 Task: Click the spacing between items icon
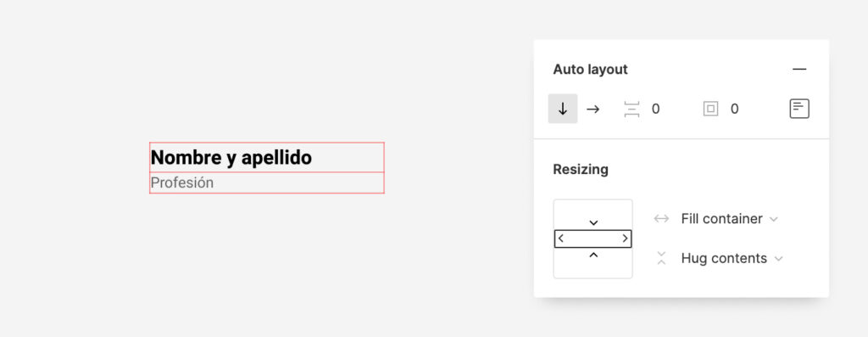tap(632, 110)
